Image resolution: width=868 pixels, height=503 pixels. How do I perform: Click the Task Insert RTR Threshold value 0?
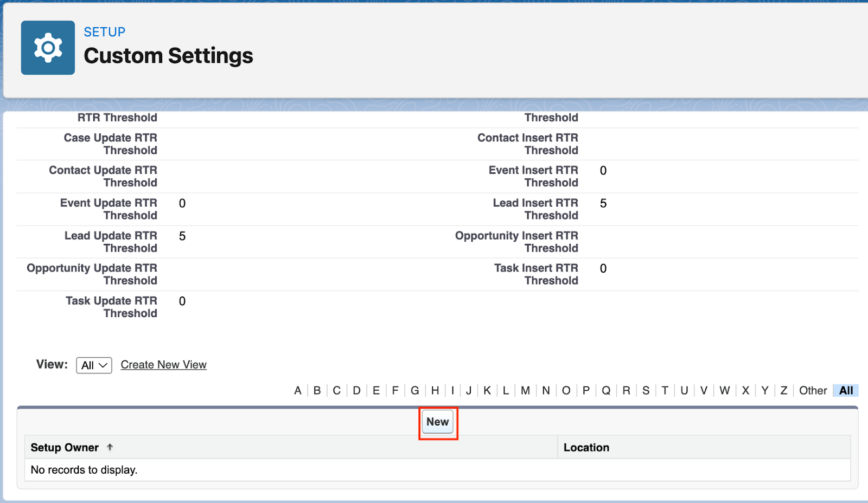pos(603,268)
